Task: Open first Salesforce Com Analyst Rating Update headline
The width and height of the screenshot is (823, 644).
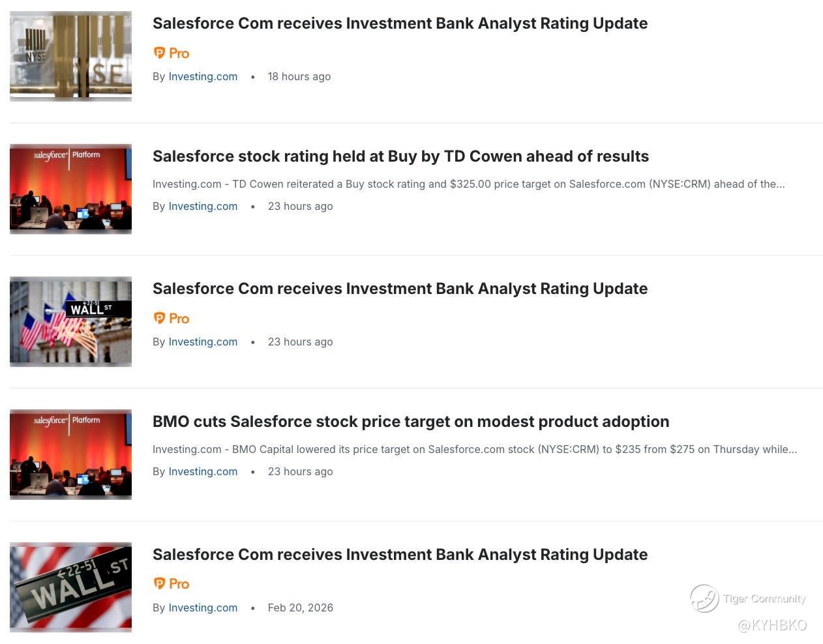Action: 400,23
